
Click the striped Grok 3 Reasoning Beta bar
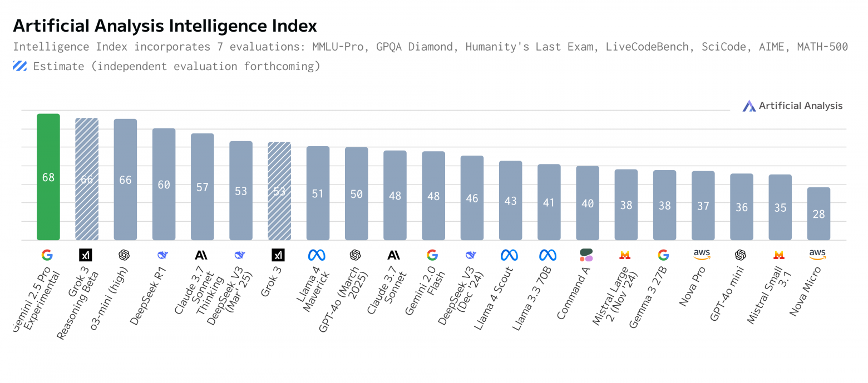[87, 179]
